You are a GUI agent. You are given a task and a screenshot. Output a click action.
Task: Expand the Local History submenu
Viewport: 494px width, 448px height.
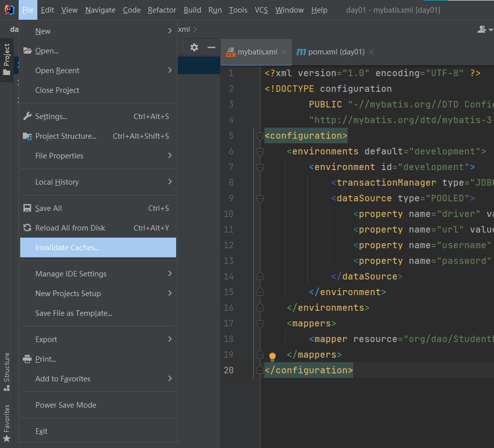coord(98,182)
